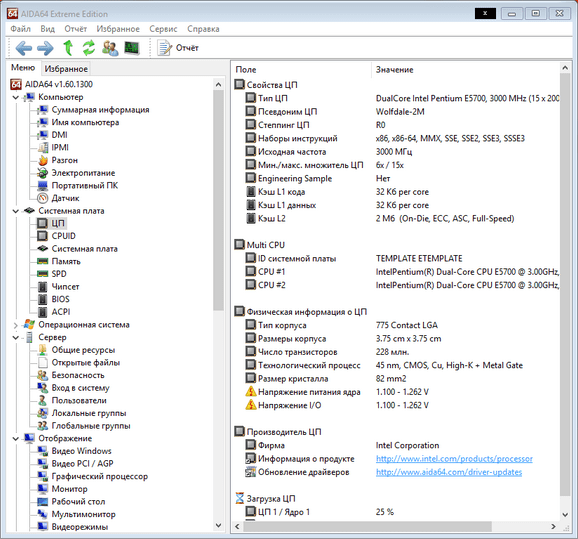Select the ЦП chip icon in tree
This screenshot has height=539, width=578.
pyautogui.click(x=43, y=223)
